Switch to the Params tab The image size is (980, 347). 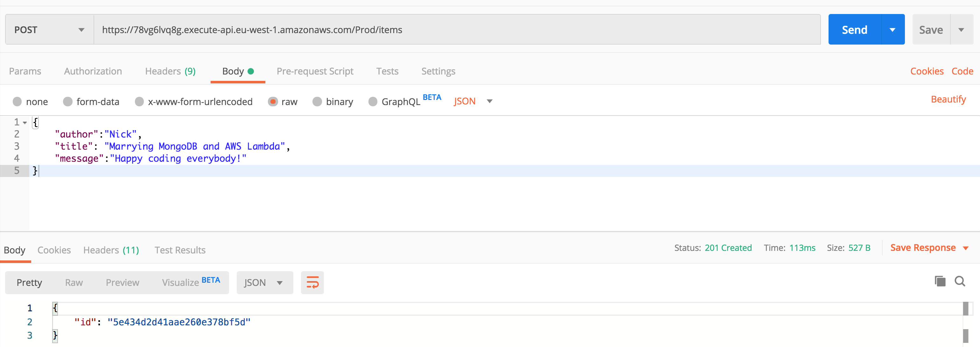click(x=25, y=71)
